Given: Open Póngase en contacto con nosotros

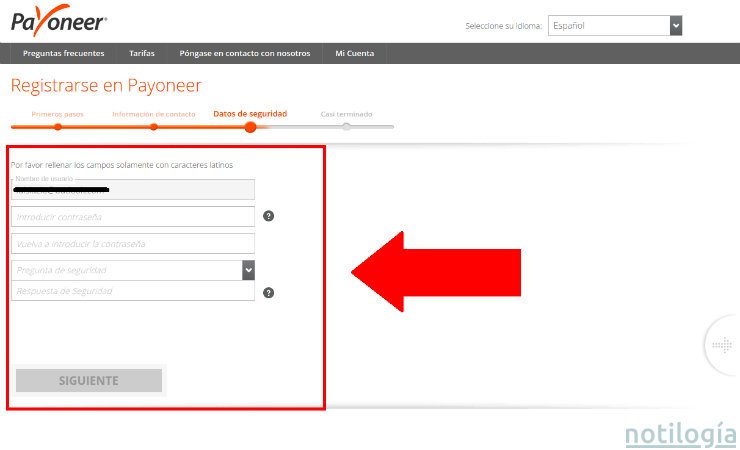Looking at the screenshot, I should pos(245,53).
